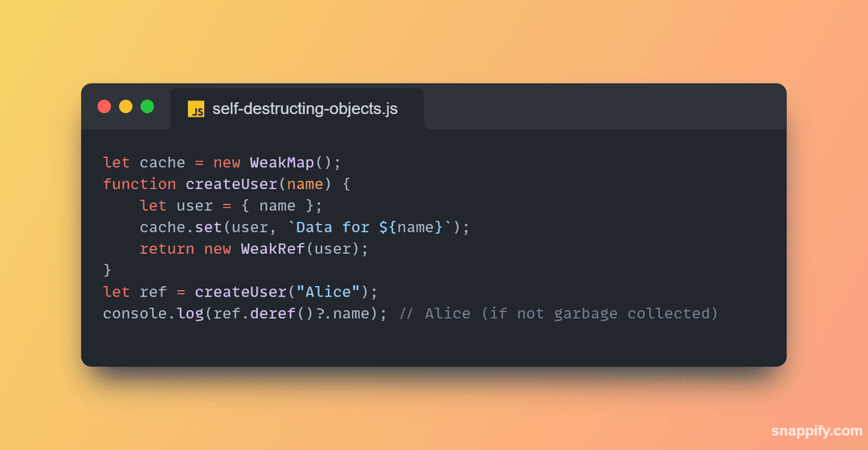
Task: Click the closing curly brace of function
Action: [108, 270]
